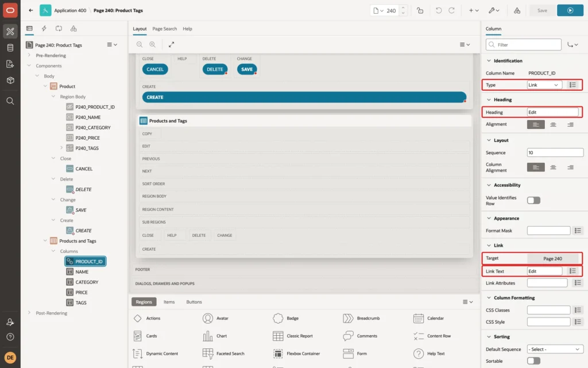The width and height of the screenshot is (588, 368).
Task: Toggle Value Identifies Row switch
Action: (533, 200)
